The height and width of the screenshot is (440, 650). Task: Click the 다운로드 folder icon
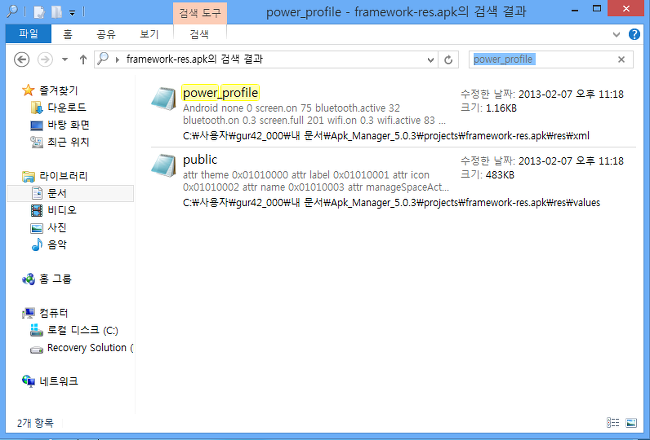point(36,107)
